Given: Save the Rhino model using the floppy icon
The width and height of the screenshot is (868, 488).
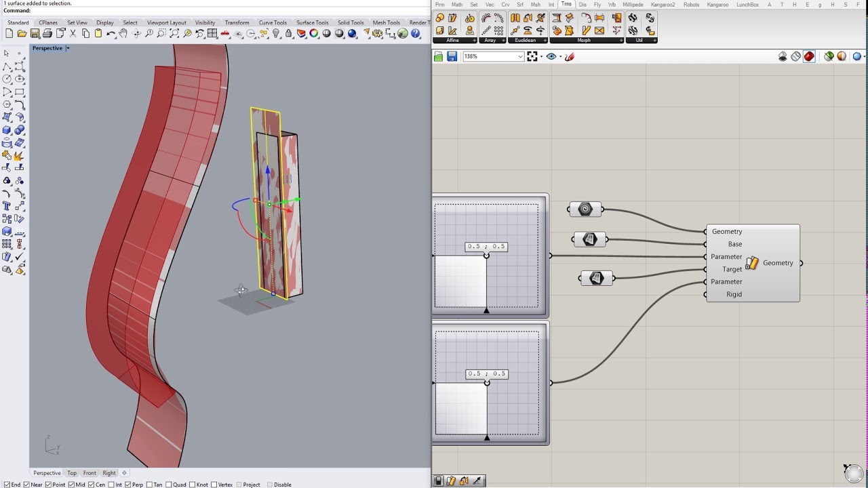Looking at the screenshot, I should 35,33.
